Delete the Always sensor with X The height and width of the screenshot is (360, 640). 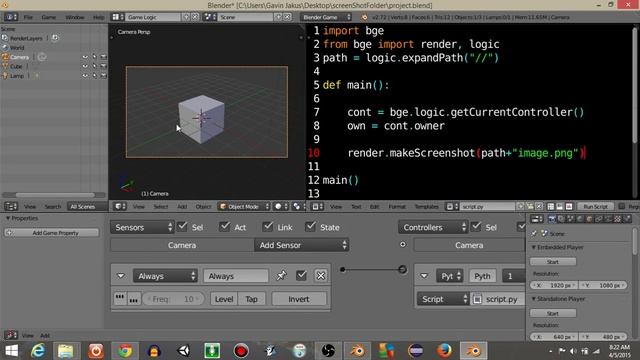pos(321,276)
